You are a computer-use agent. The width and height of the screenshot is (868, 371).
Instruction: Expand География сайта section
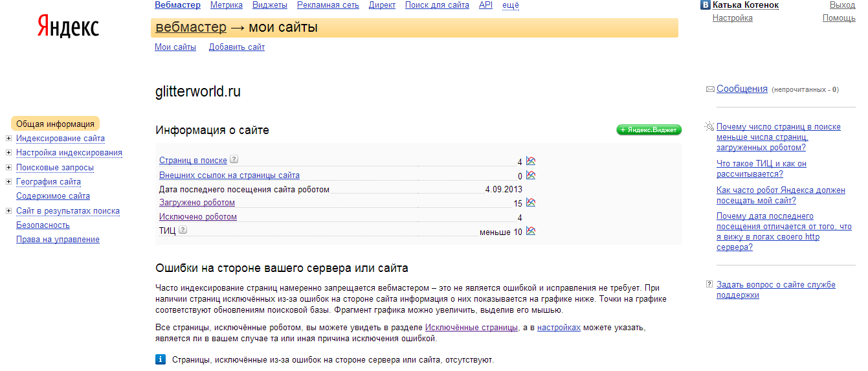point(8,182)
